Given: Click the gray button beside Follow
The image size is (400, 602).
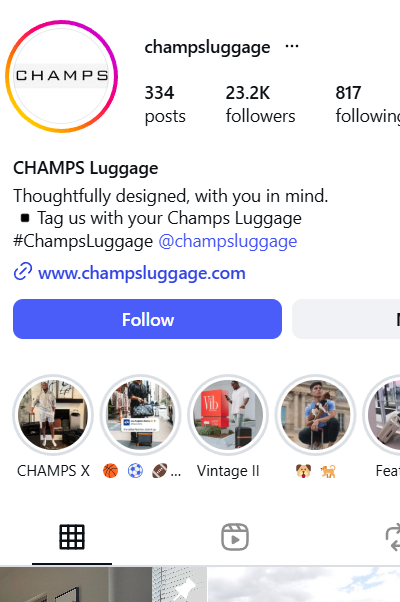Looking at the screenshot, I should [346, 319].
